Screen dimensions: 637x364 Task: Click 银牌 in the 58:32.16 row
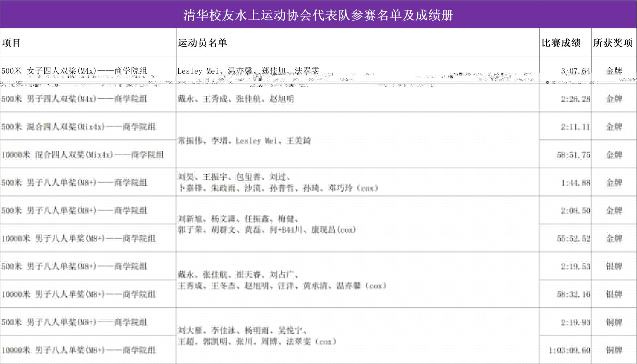click(x=614, y=294)
